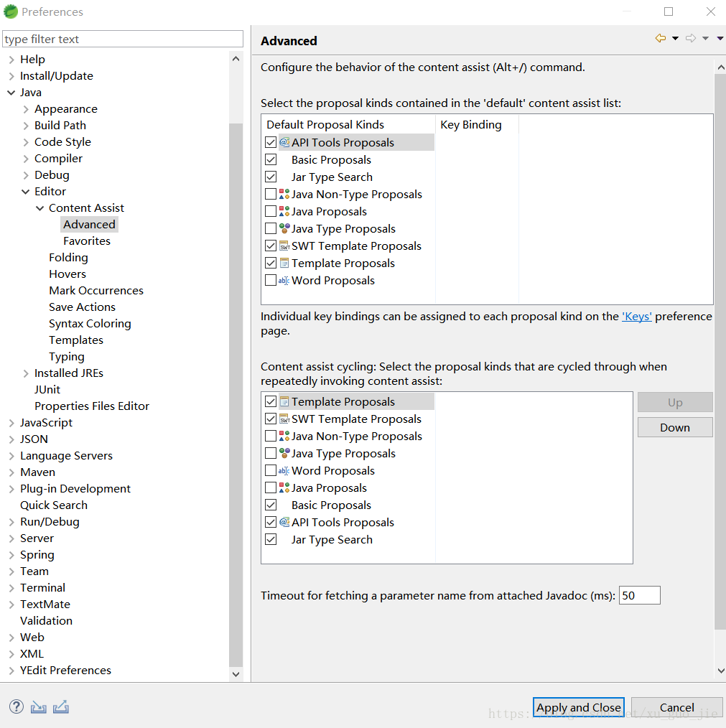This screenshot has width=726, height=728.
Task: Click Java Non-Type Proposals icon in default list
Action: [284, 194]
